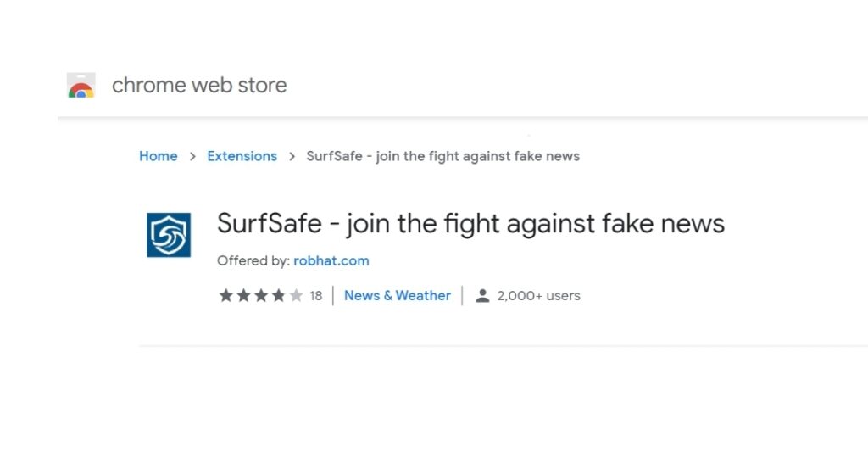Click the Offered by label text
Image resolution: width=868 pixels, height=475 pixels.
pos(253,260)
